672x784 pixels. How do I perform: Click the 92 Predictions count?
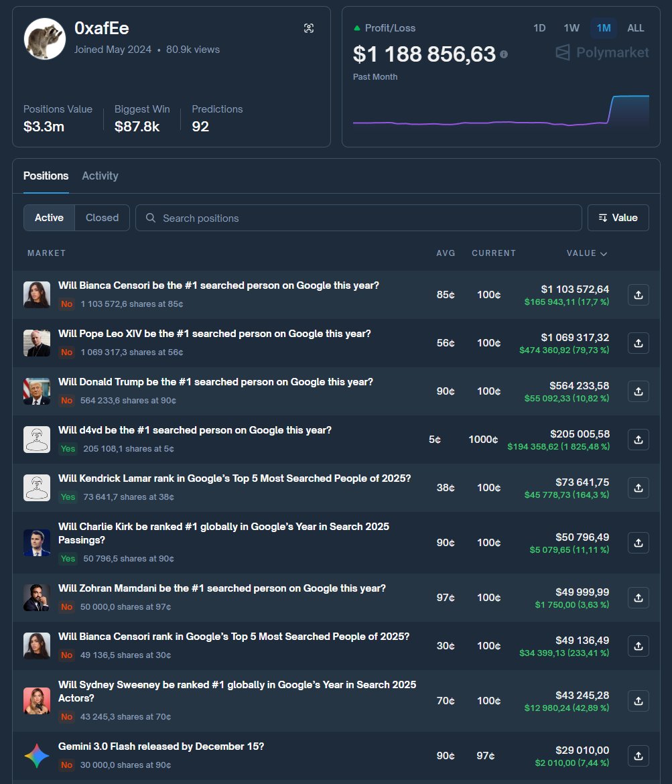[200, 127]
